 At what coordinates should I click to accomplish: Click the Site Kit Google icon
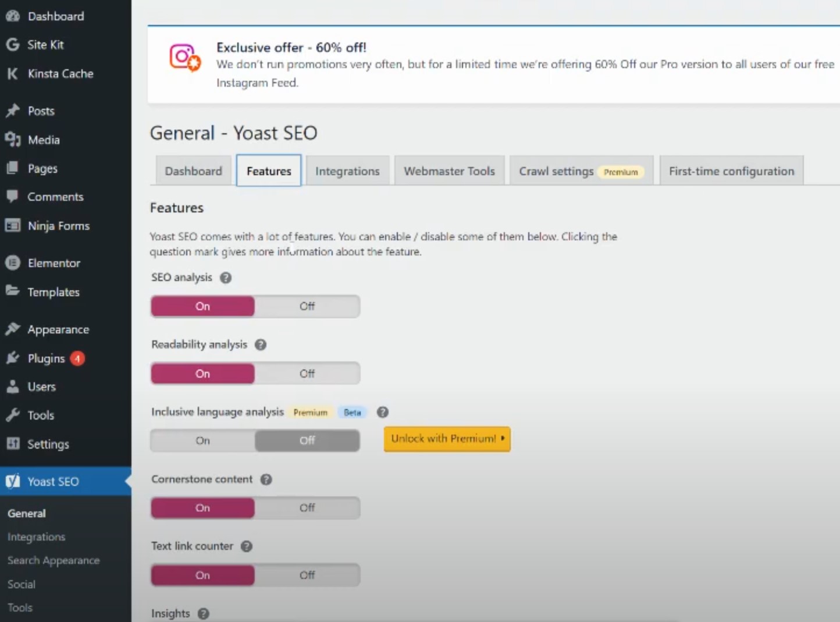pos(13,44)
